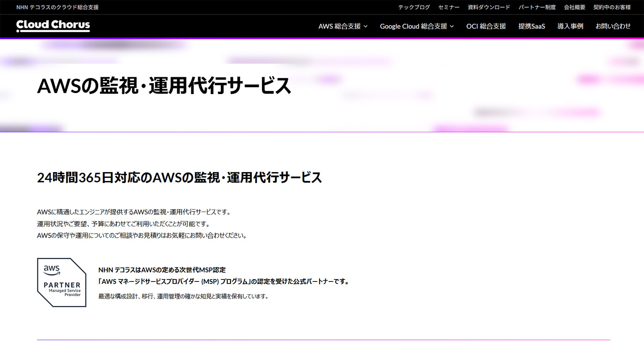Click the page title AWSの監視・運用代行サービス
Viewport: 644px width, 343px height.
(x=164, y=86)
